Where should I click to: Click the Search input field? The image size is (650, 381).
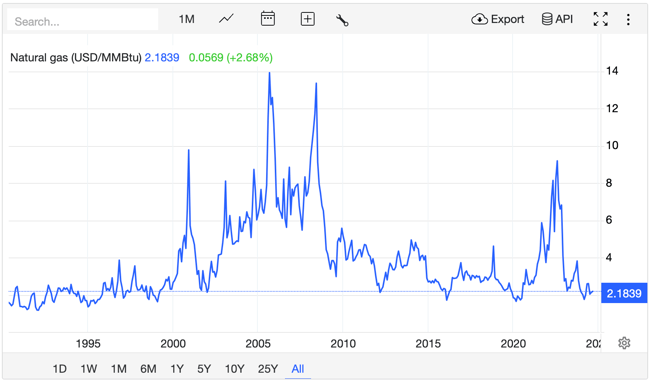click(x=83, y=20)
